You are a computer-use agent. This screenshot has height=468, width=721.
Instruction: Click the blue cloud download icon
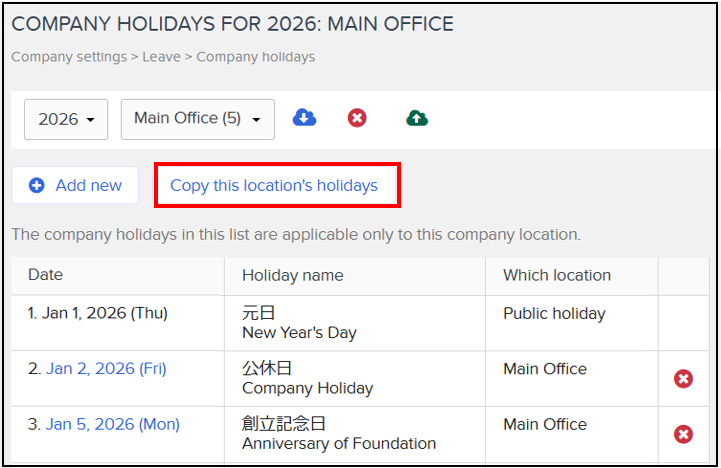pyautogui.click(x=304, y=118)
